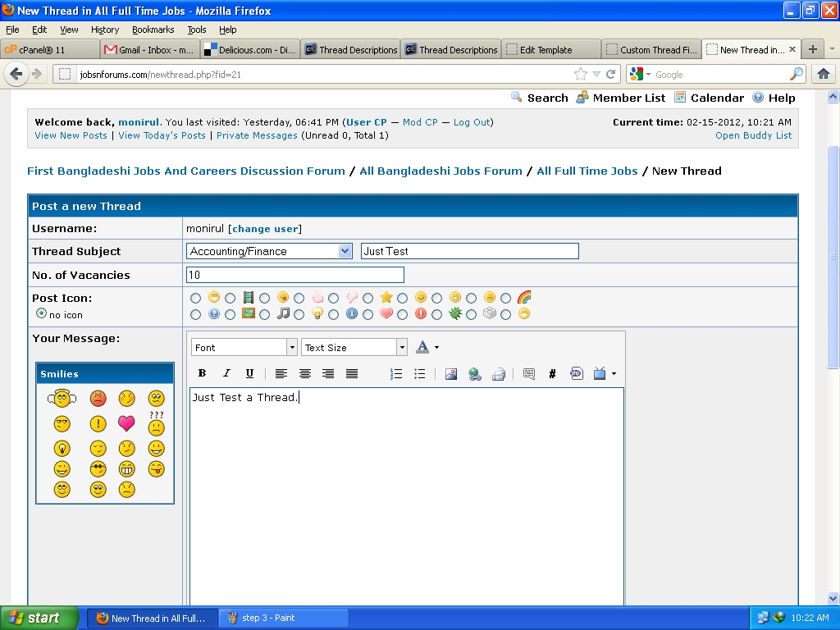Choose the rainbow post icon radio button
The width and height of the screenshot is (840, 630).
point(506,299)
